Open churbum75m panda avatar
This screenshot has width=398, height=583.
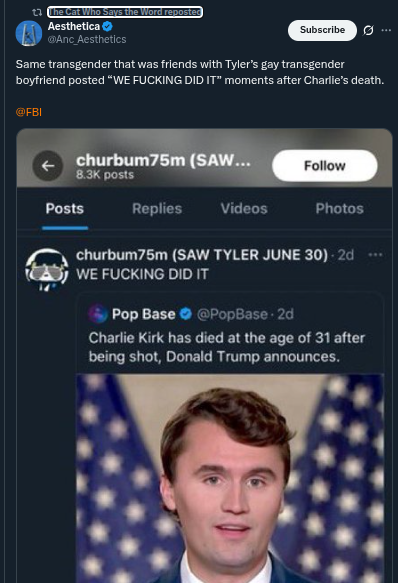[x=47, y=269]
